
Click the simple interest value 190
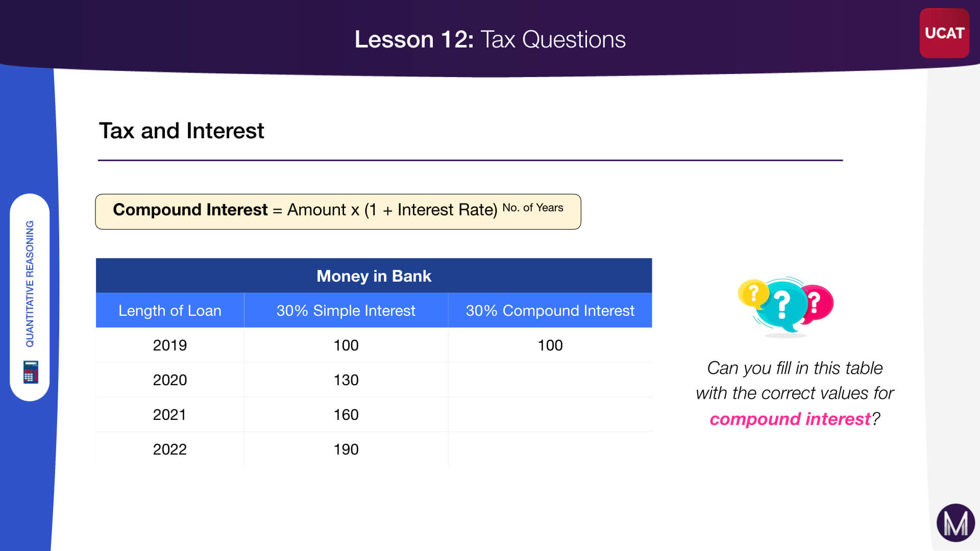click(346, 449)
